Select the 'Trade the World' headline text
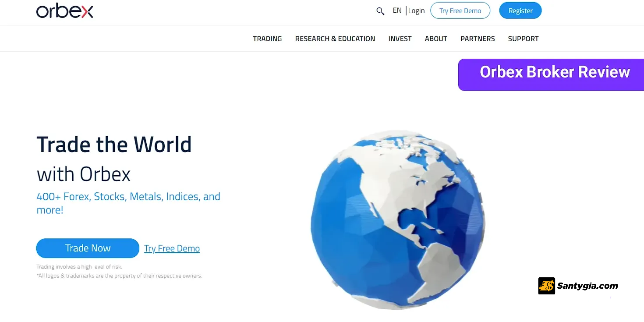Viewport: 644px width, 322px height. [114, 144]
